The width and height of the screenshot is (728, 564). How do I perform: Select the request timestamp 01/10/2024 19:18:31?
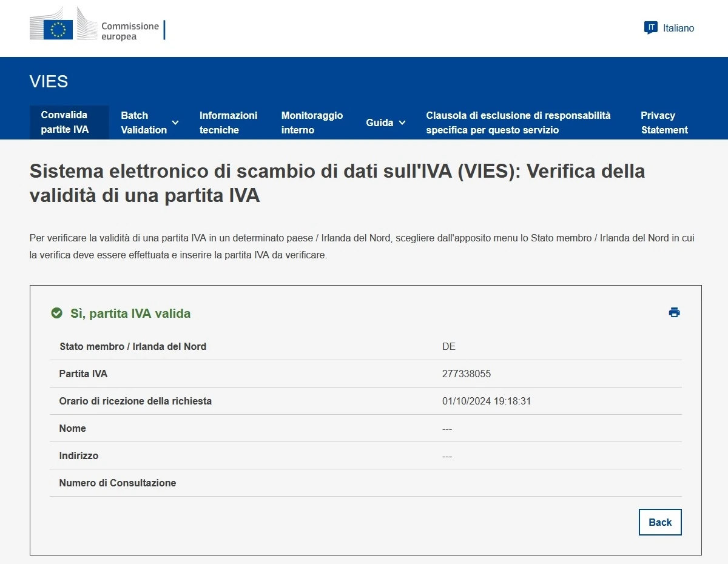point(486,401)
